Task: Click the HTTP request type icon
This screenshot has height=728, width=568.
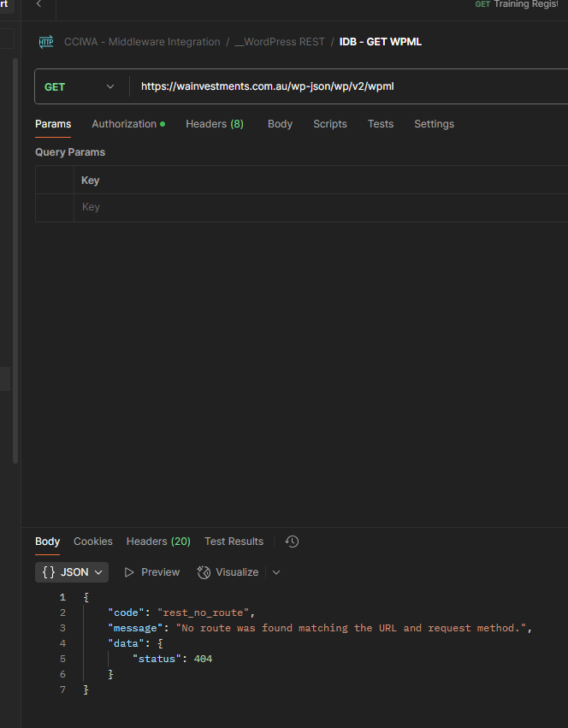Action: click(x=45, y=42)
